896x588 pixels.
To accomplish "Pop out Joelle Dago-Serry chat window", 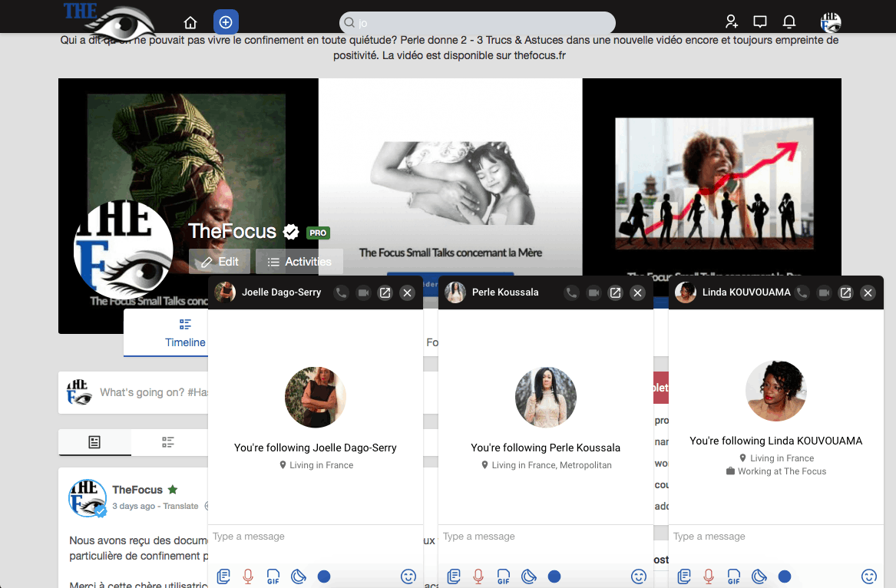I will point(385,292).
